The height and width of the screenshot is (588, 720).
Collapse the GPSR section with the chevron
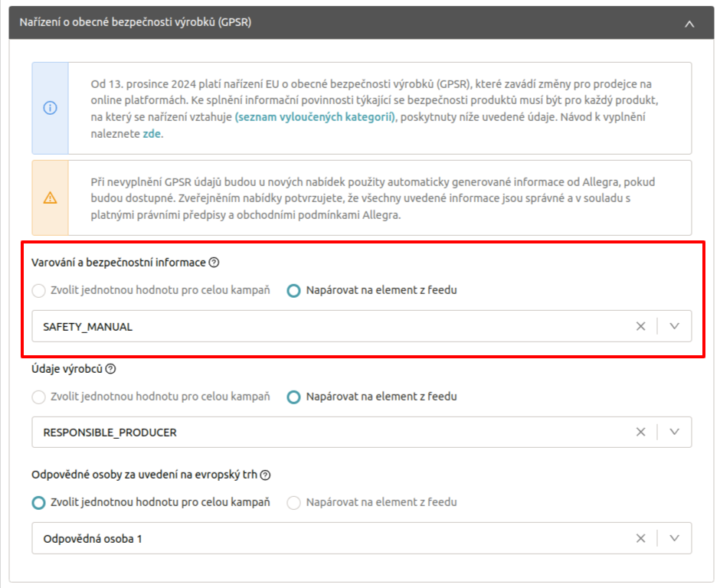[x=689, y=24]
